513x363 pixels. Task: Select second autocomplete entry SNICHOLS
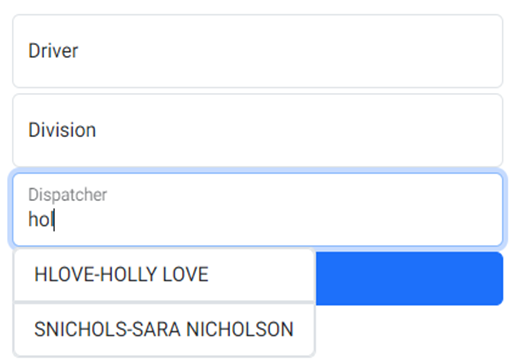point(164,329)
